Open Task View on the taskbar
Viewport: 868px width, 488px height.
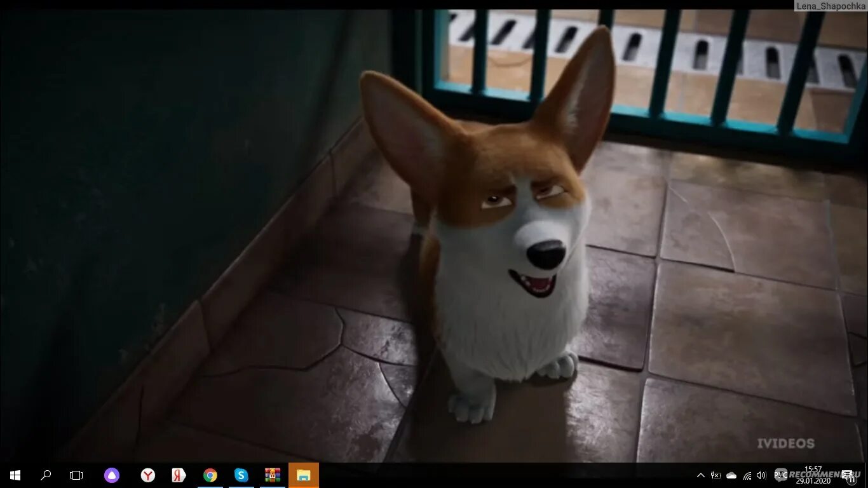tap(76, 475)
